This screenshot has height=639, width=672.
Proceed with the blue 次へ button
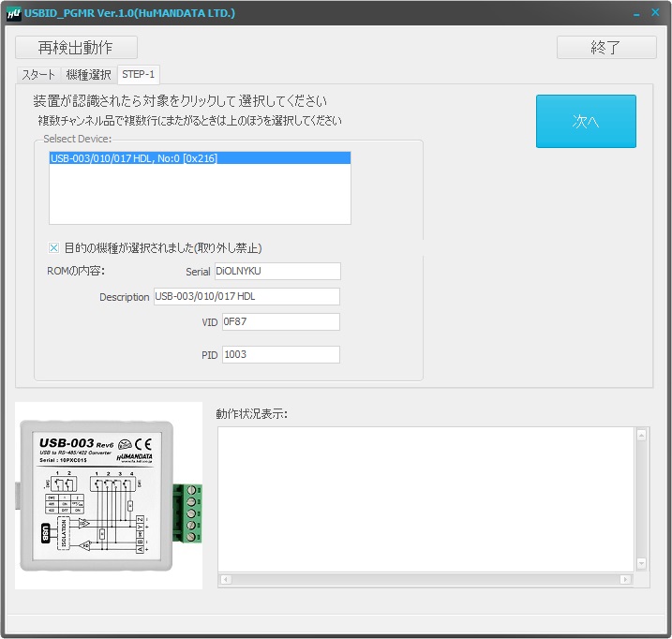(586, 122)
